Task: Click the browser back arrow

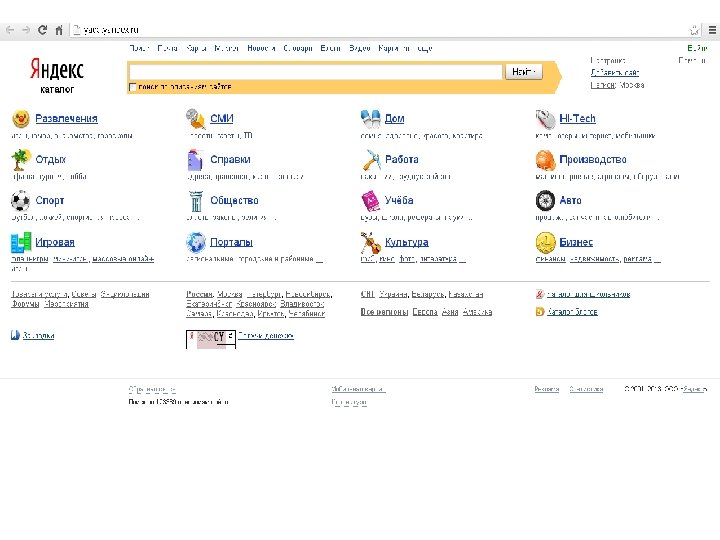Action: pyautogui.click(x=10, y=30)
